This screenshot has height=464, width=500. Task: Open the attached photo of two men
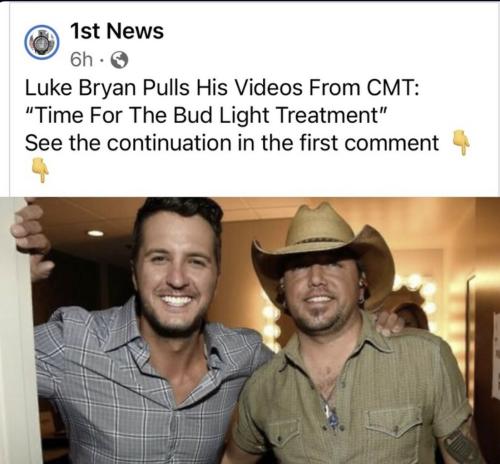tap(250, 330)
